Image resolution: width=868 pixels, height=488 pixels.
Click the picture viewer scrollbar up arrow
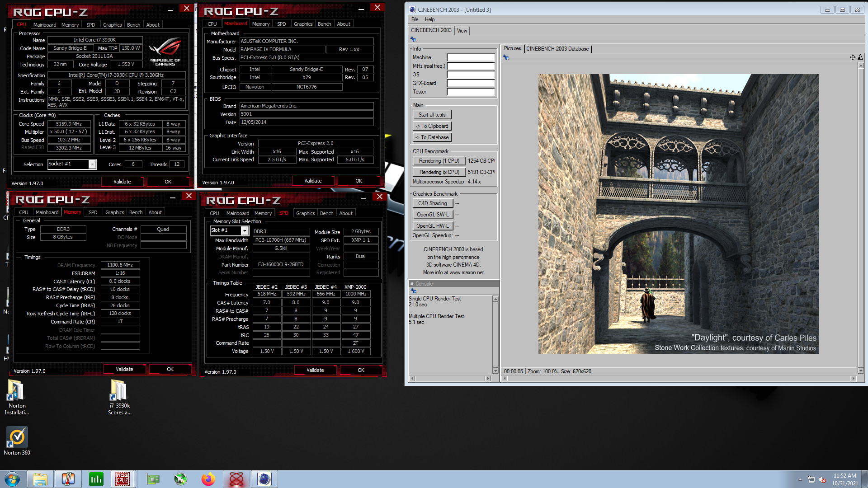tap(860, 66)
